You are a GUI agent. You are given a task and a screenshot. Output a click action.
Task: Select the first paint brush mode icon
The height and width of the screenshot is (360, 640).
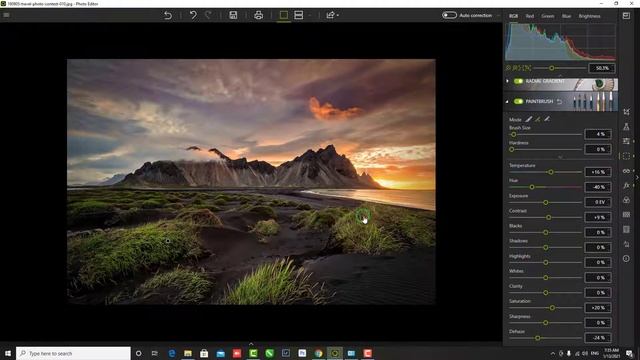(x=529, y=119)
